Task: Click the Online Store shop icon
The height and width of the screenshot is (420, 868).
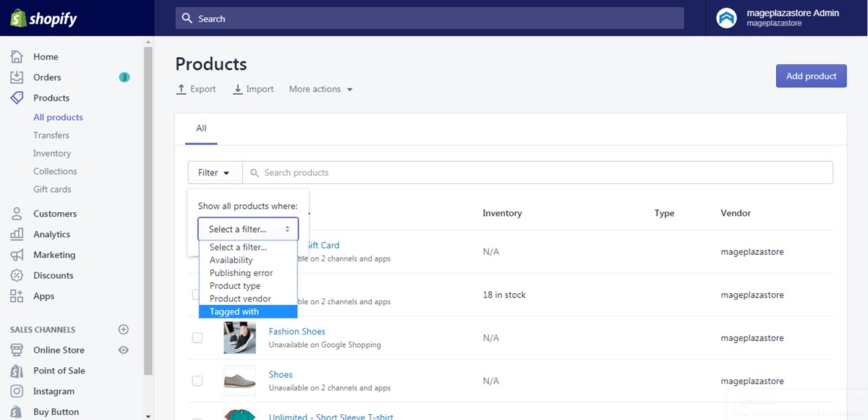Action: (x=17, y=350)
